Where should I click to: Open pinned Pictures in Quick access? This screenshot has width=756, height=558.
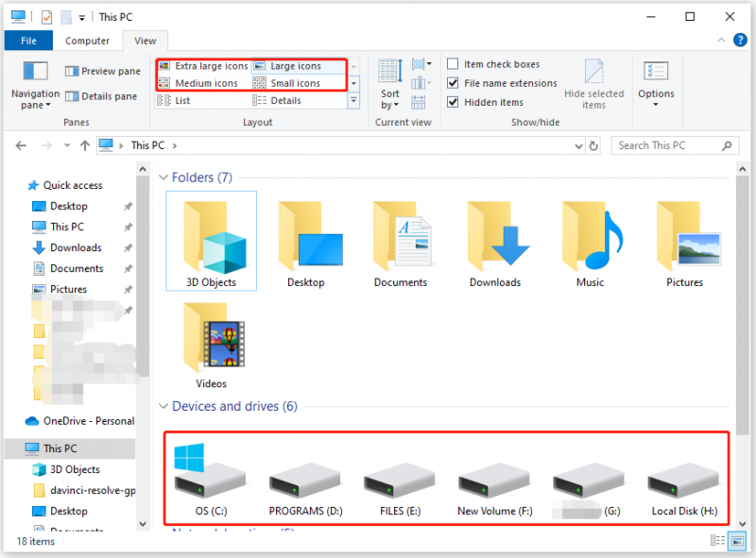(x=60, y=289)
